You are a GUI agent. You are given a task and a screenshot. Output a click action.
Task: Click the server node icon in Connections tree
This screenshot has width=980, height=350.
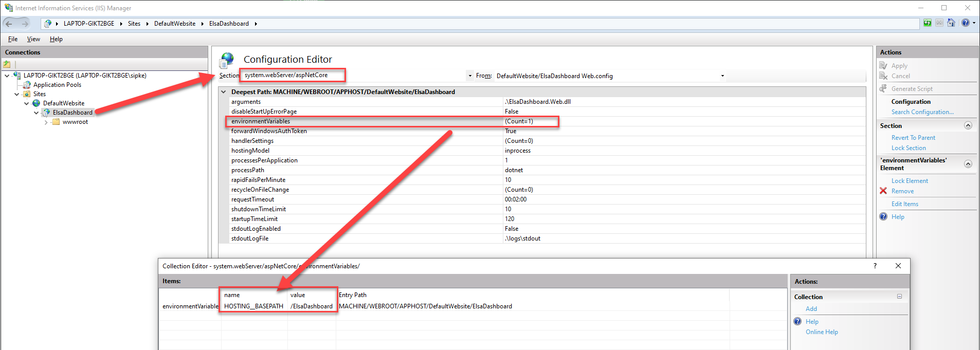[17, 76]
